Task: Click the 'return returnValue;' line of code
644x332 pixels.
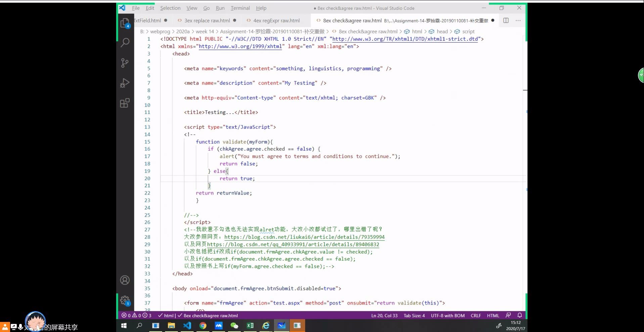Action: pyautogui.click(x=224, y=193)
